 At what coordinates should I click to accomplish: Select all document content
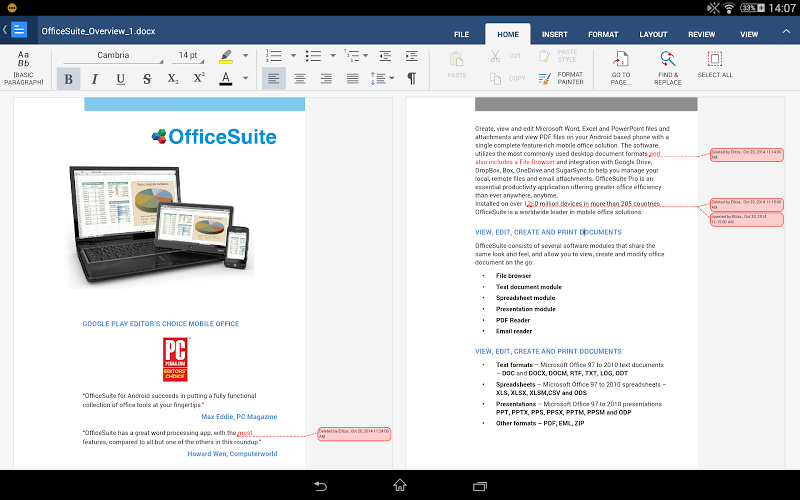[x=715, y=64]
